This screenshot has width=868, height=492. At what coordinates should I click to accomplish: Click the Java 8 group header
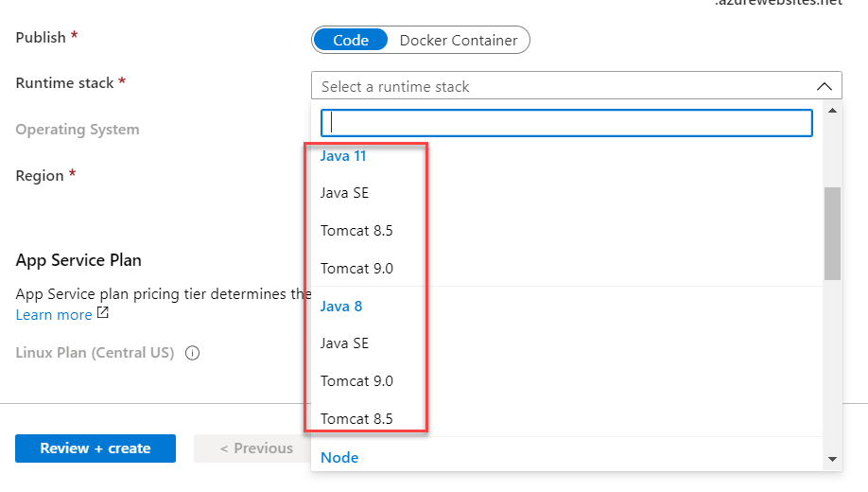point(341,307)
